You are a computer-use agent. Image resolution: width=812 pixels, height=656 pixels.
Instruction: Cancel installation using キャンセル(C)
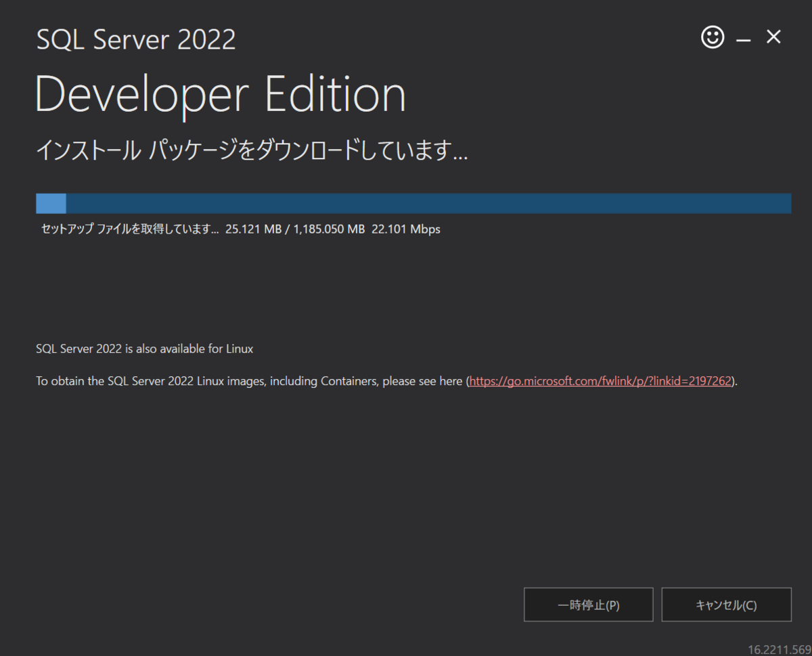point(726,605)
